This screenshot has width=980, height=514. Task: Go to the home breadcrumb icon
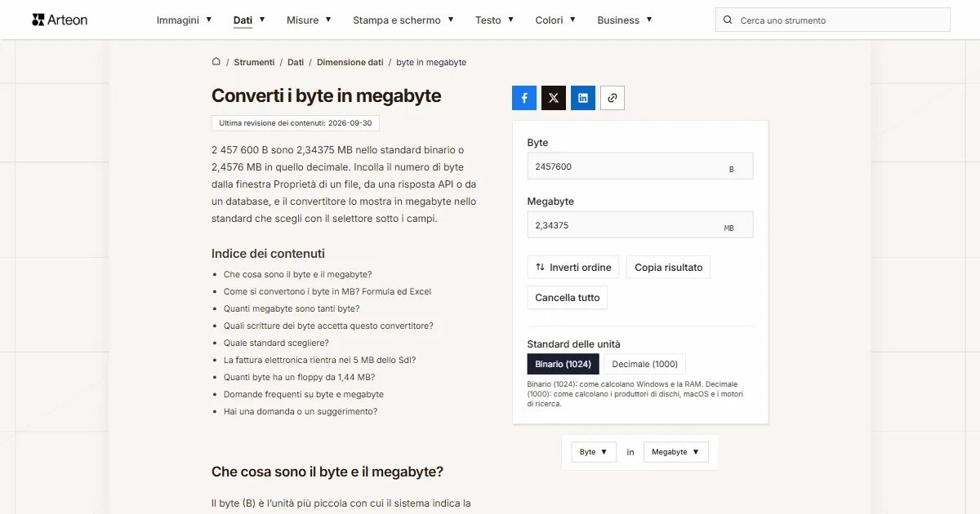point(216,62)
